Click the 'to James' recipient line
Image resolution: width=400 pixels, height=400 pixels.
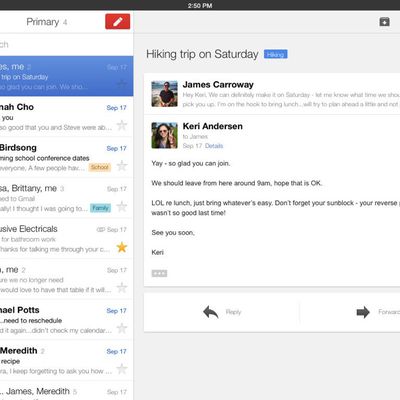click(195, 137)
